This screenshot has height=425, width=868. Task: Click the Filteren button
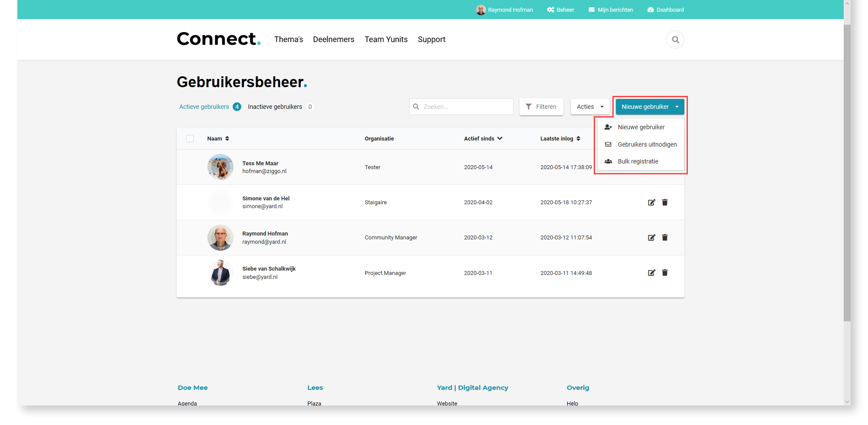pyautogui.click(x=541, y=107)
